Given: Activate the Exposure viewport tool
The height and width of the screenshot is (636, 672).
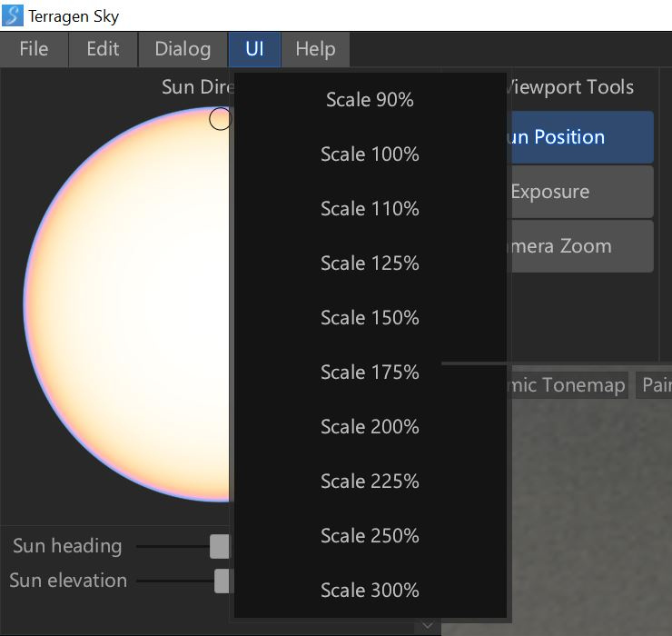Looking at the screenshot, I should (582, 192).
